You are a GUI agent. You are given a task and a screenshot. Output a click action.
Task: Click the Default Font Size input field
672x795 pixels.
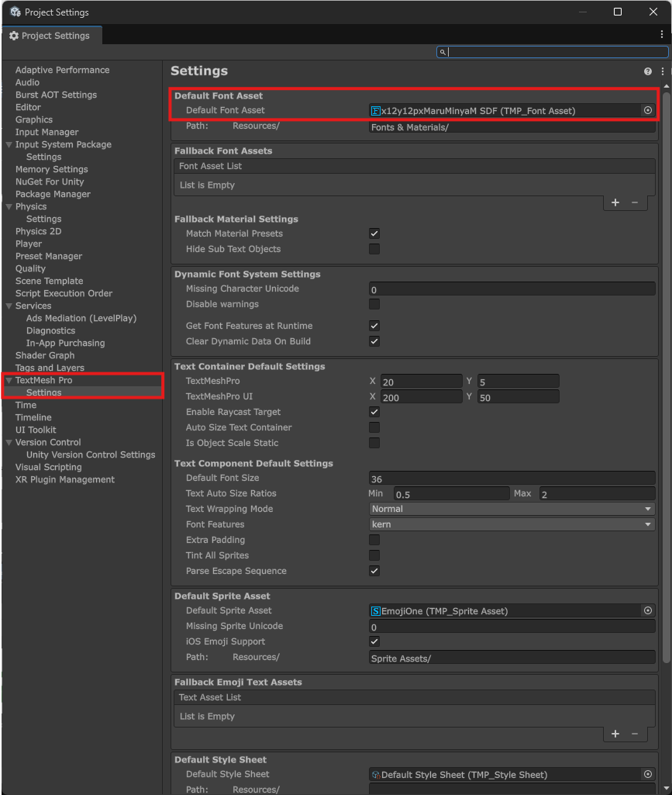point(512,479)
